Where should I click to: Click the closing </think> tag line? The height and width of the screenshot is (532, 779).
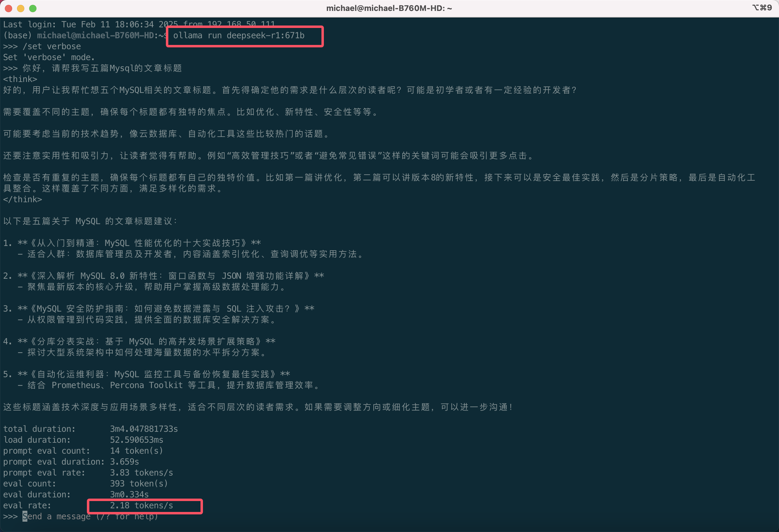(22, 200)
